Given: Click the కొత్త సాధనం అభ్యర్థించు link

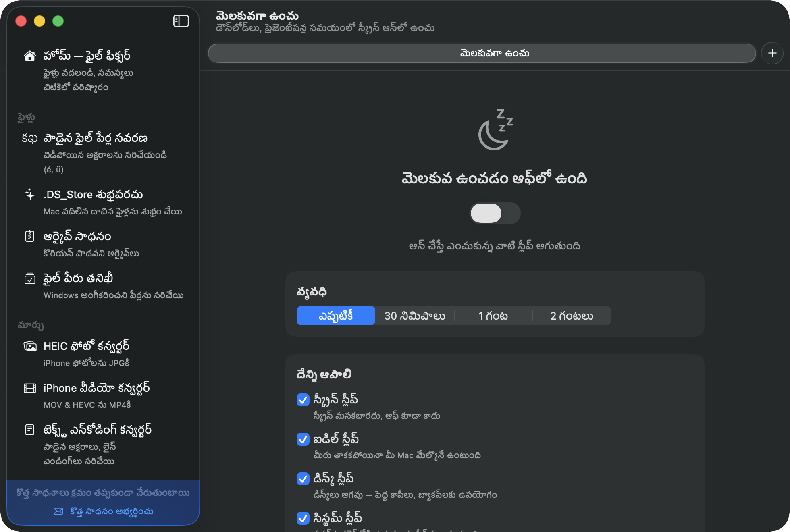Looking at the screenshot, I should [104, 511].
